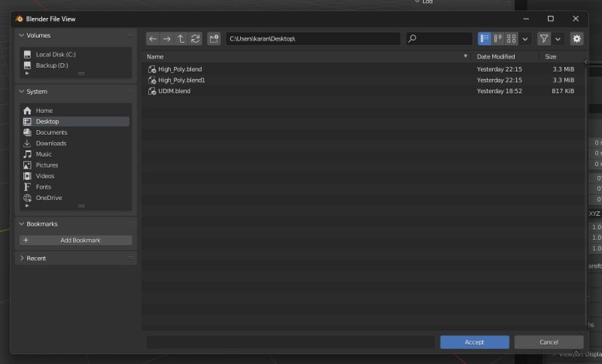This screenshot has width=602, height=364.
Task: Switch to horizontal list display mode
Action: (498, 39)
